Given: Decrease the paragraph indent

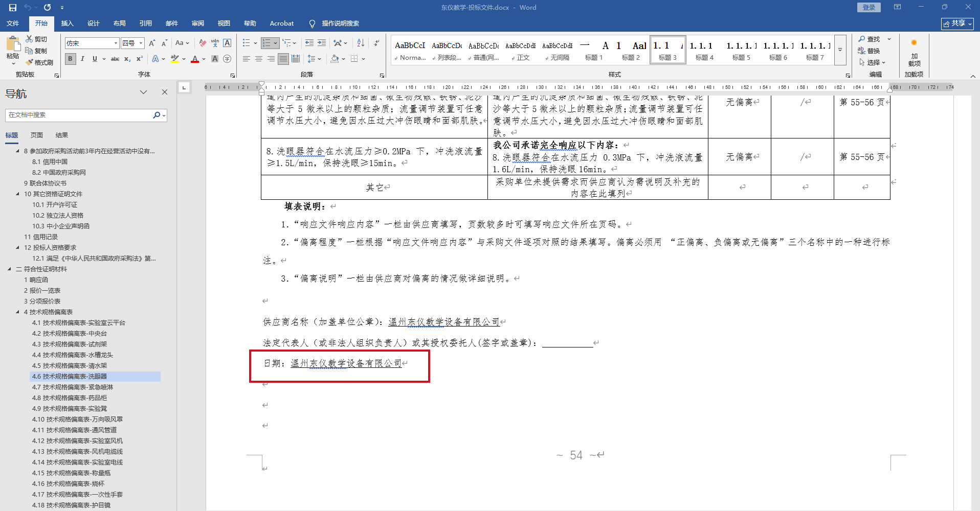Looking at the screenshot, I should click(309, 43).
